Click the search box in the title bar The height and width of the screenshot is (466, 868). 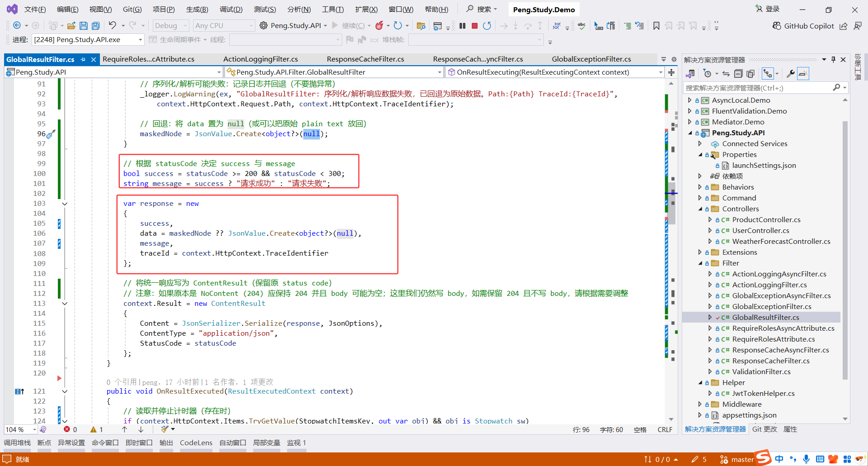pyautogui.click(x=481, y=9)
